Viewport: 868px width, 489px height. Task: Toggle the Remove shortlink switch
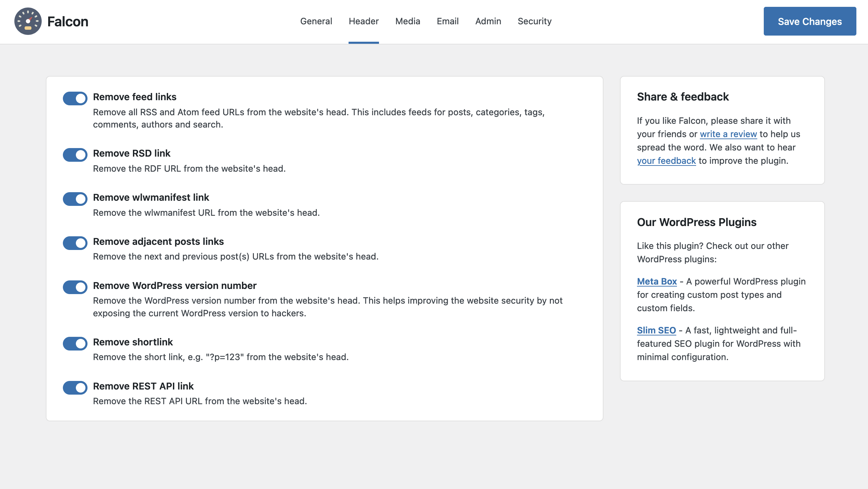75,344
